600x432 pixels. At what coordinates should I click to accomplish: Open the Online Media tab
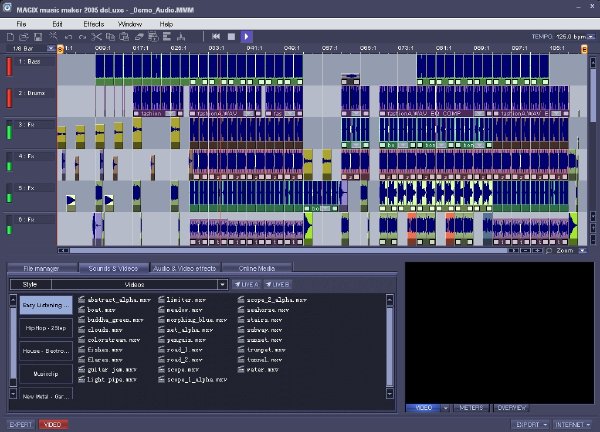[257, 268]
